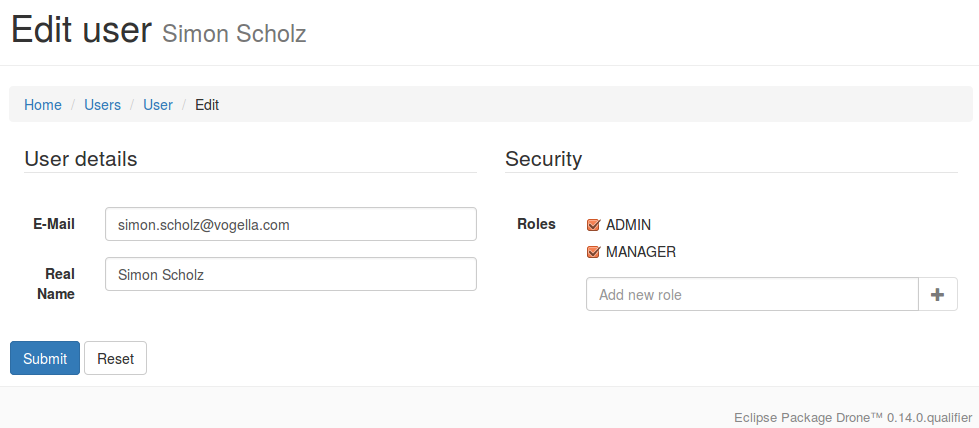Navigate to the User breadcrumb link
Viewport: 979px width, 428px height.
pyautogui.click(x=158, y=105)
